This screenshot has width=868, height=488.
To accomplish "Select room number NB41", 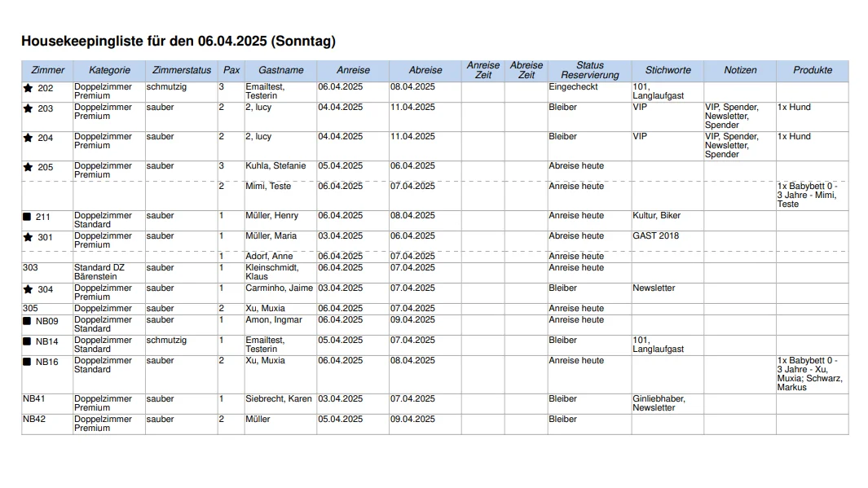I will (33, 399).
